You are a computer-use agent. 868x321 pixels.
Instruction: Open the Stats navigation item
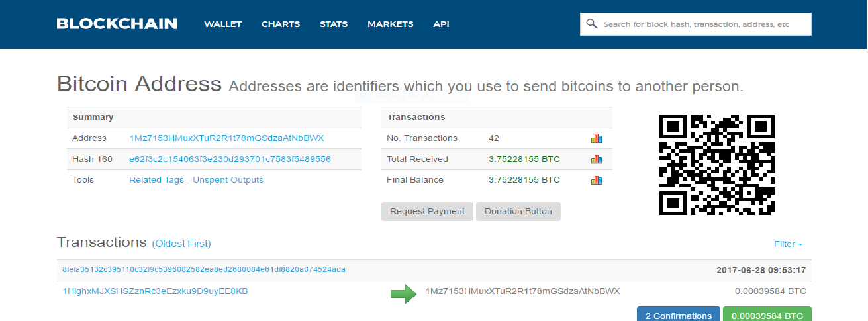(x=334, y=24)
